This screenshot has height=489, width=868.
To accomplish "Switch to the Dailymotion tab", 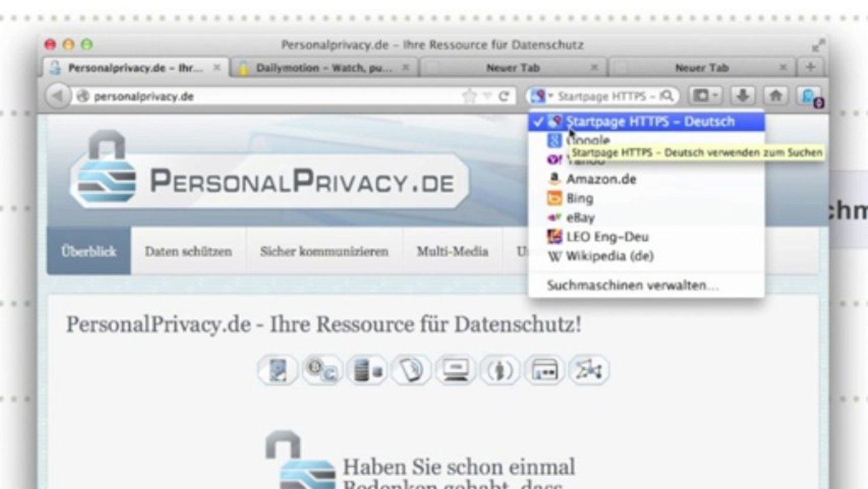I will (x=324, y=67).
